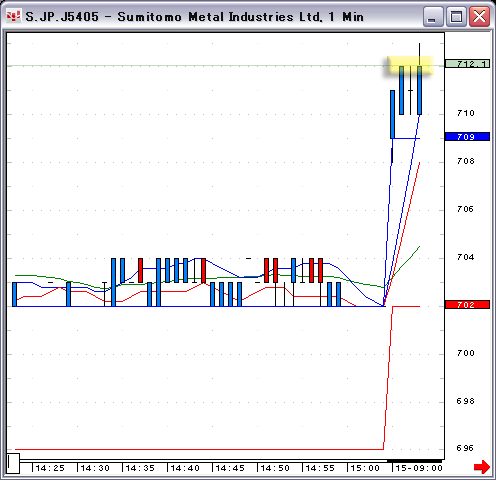Click the 15:00 time axis label

365,468
